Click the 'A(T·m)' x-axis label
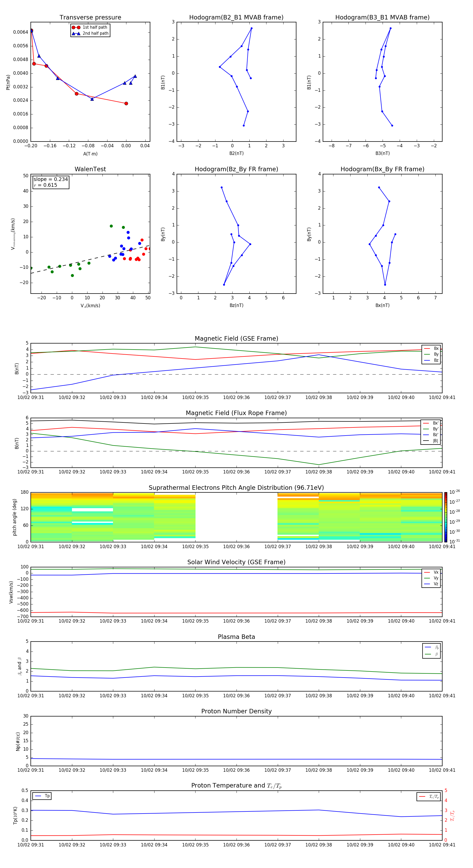The height and width of the screenshot is (868, 473). point(90,154)
